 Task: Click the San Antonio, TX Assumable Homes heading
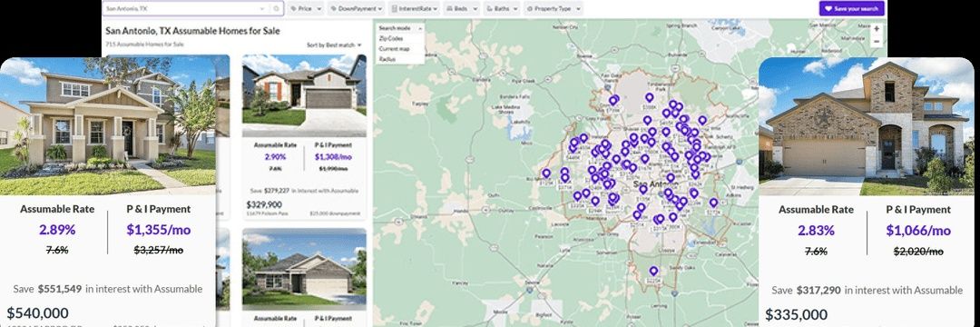(x=192, y=31)
